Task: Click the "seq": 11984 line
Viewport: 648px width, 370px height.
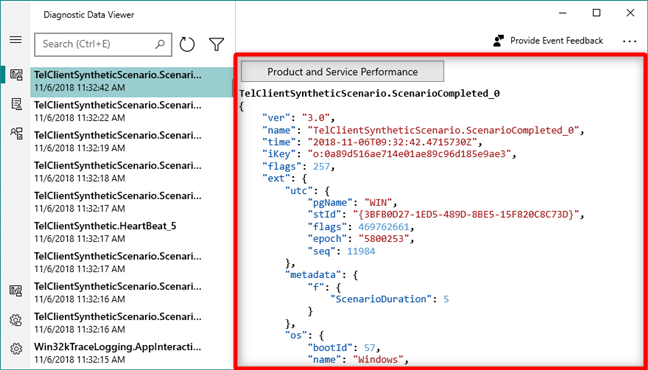Action: [x=341, y=251]
